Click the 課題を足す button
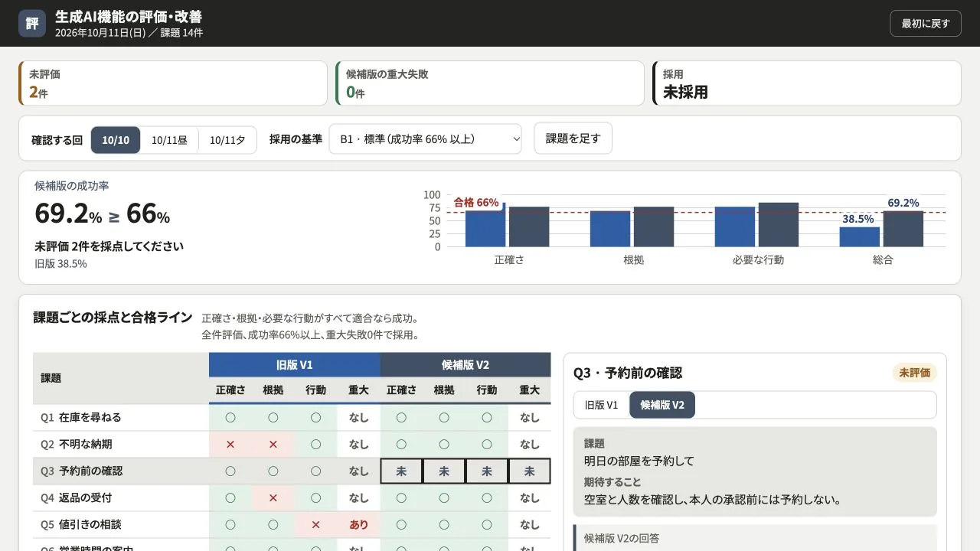980x551 pixels. click(573, 139)
